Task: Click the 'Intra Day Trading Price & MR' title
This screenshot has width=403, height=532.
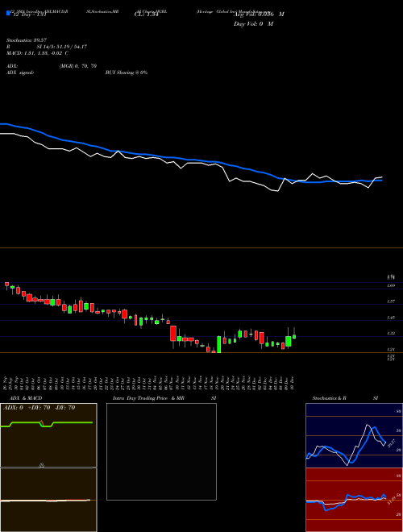Action: [x=148, y=398]
